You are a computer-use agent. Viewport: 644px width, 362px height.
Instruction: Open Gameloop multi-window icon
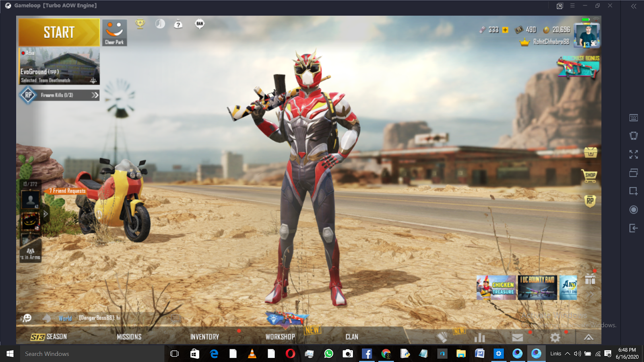634,173
